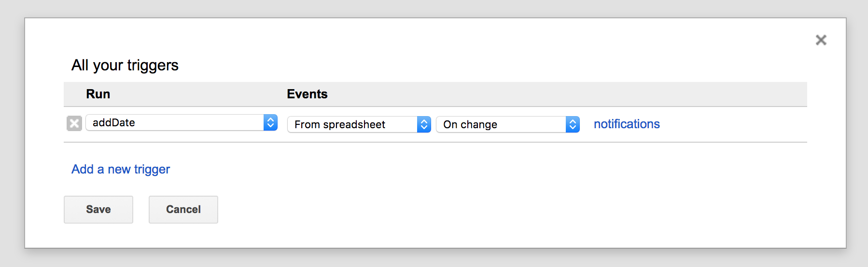Click the blue arrows on From spreadsheet selector

coord(424,125)
